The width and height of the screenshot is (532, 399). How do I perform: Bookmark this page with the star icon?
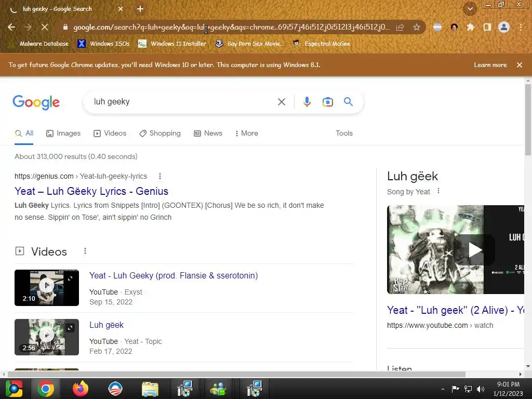tap(417, 27)
